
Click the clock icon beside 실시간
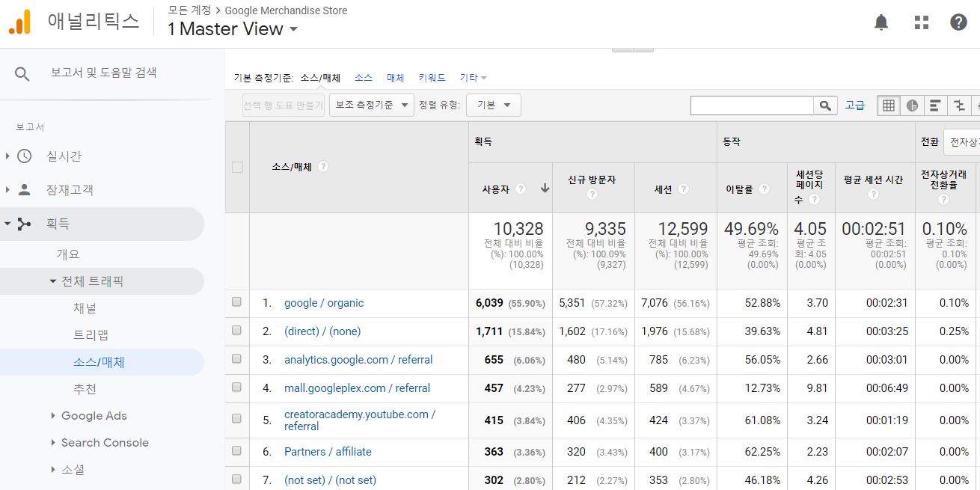(25, 156)
